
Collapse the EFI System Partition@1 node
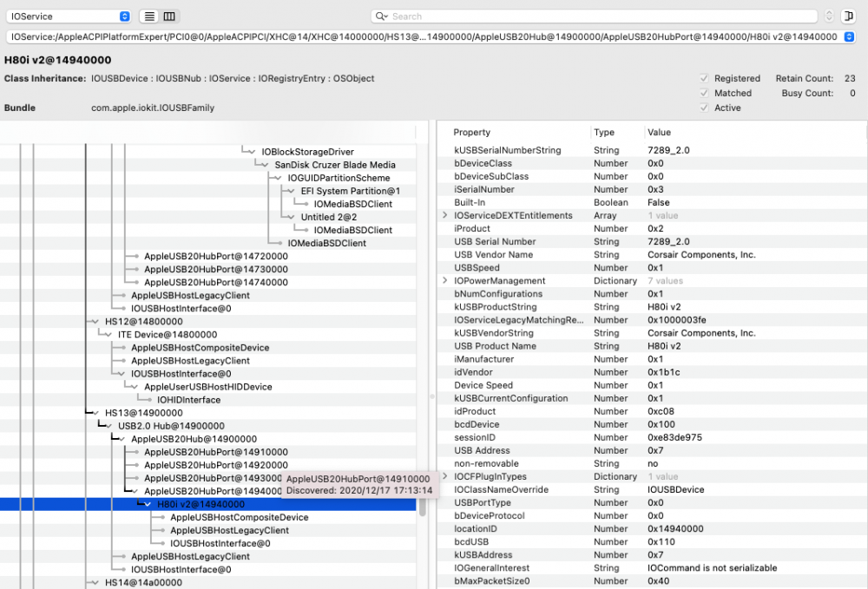click(x=292, y=191)
